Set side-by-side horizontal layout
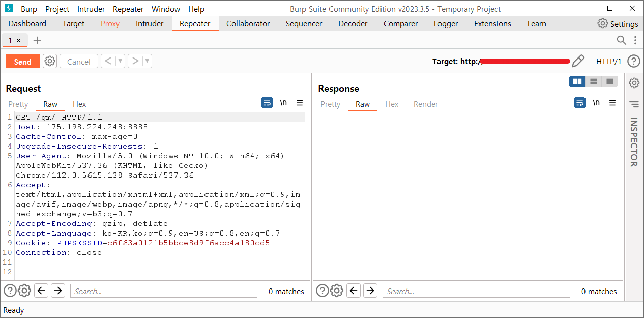Screen dimensions: 644x318 click(577, 81)
